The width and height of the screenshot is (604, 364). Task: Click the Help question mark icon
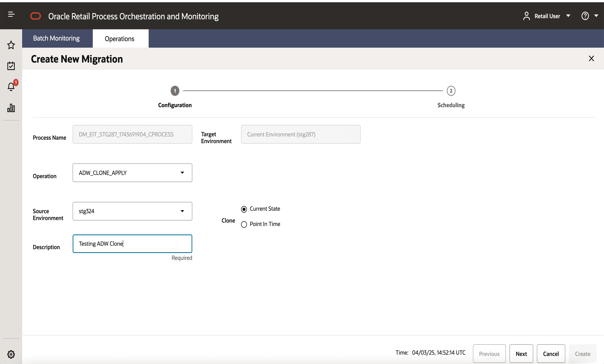585,16
